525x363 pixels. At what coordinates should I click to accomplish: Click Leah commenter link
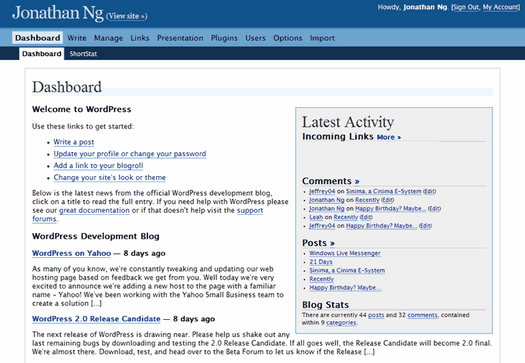tap(316, 217)
